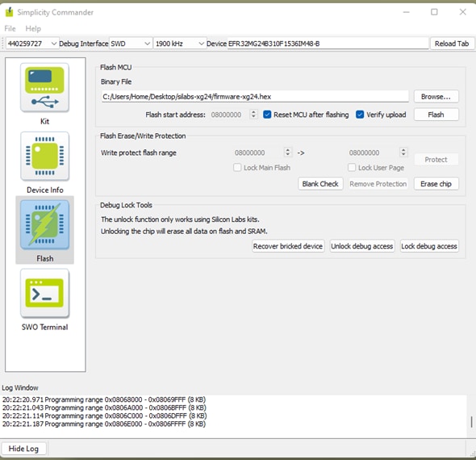476x460 pixels.
Task: Expand the 1900 kHz speed dropdown
Action: click(x=179, y=44)
